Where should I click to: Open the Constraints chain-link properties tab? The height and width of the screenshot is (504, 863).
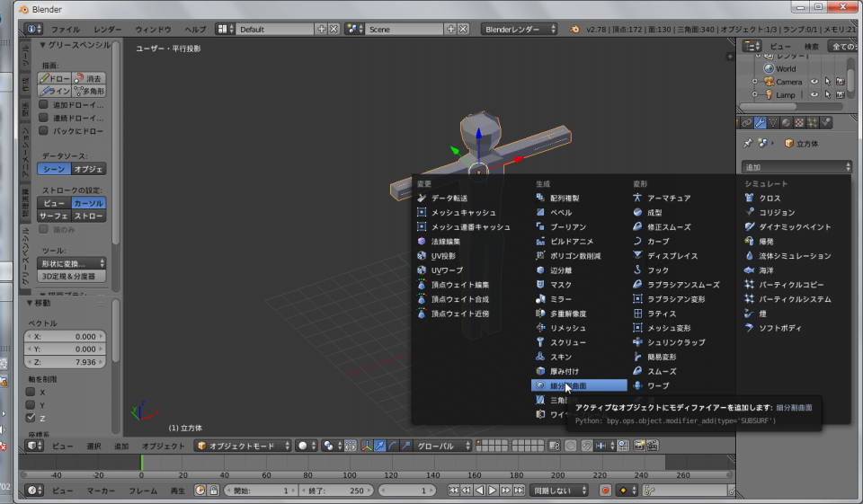tap(747, 123)
